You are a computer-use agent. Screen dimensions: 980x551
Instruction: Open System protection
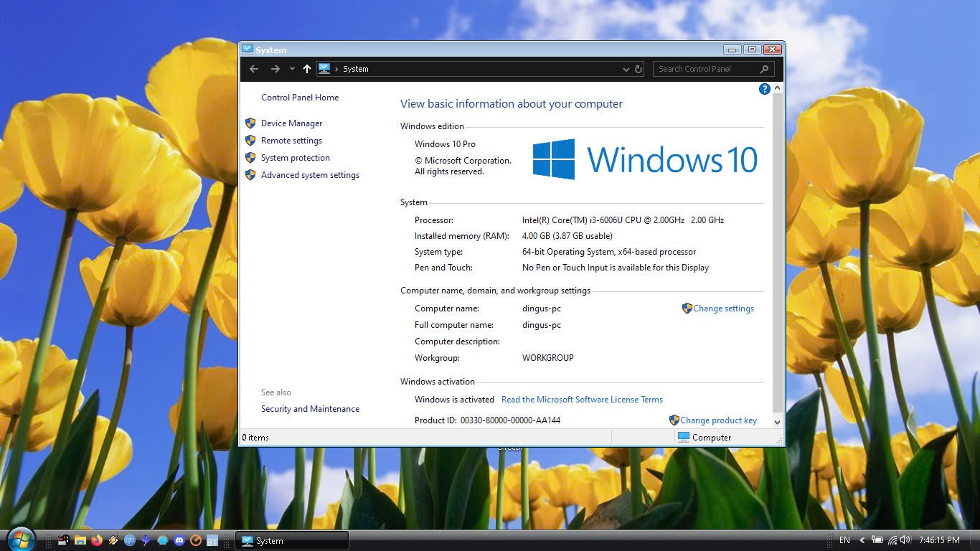coord(296,158)
